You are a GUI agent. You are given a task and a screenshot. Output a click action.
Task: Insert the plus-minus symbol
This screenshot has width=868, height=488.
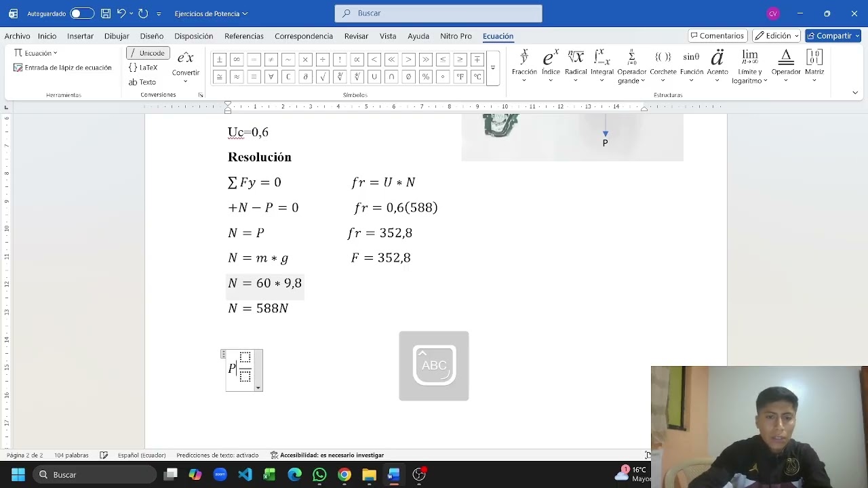[219, 60]
